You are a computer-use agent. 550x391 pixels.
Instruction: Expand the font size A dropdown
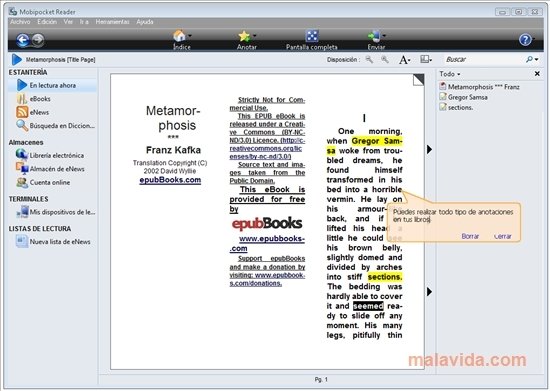coord(404,60)
